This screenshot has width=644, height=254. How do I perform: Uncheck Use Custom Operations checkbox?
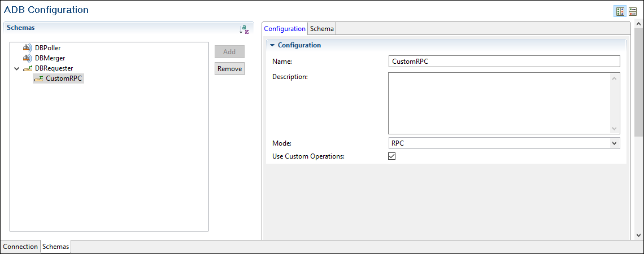click(x=392, y=156)
